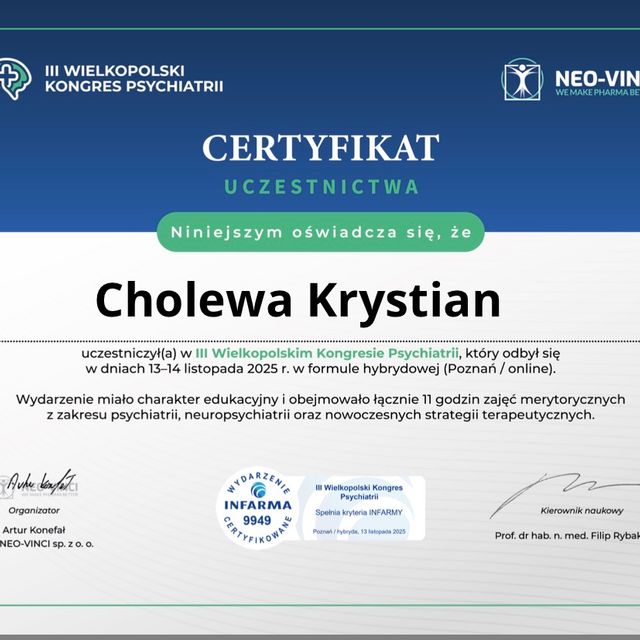Viewport: 640px width, 640px height.
Task: Click the name 'Artur Konefał'
Action: (34, 530)
